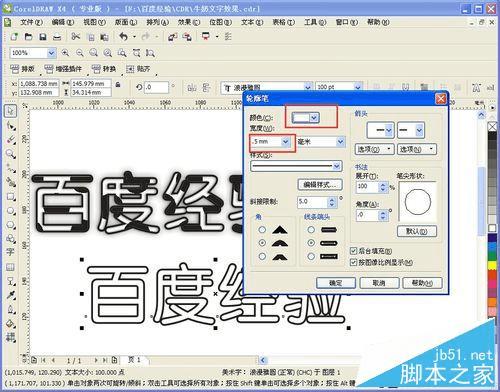
Task: Click the Print icon
Action: [x=57, y=37]
